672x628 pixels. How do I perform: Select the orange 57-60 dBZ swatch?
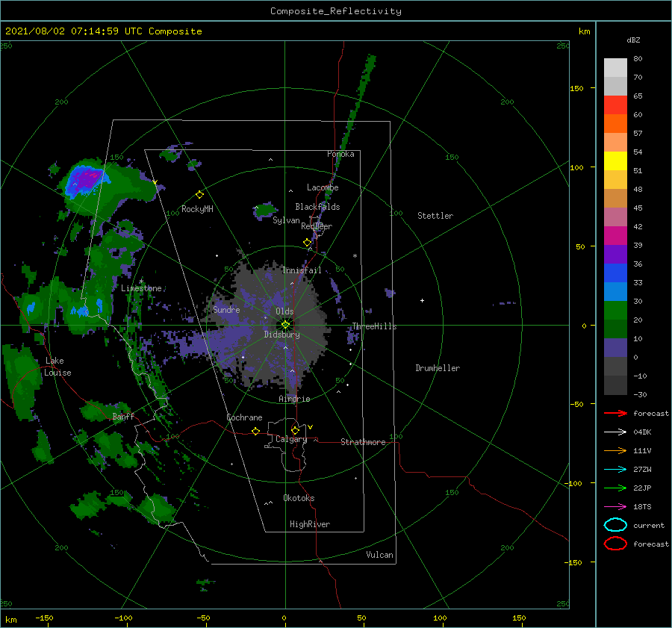coord(615,124)
